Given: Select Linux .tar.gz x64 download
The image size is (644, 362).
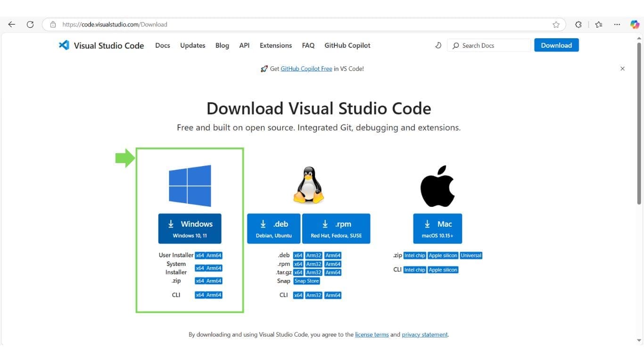Looking at the screenshot, I should tap(298, 272).
